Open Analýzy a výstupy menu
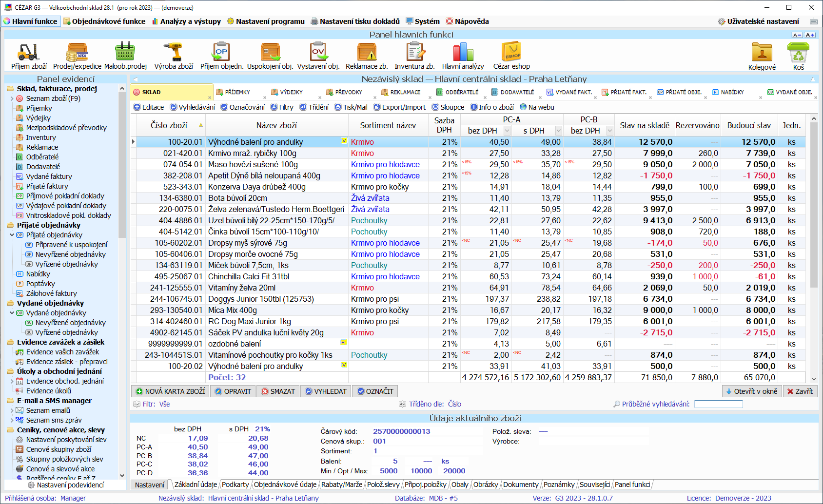Viewport: 823px width, 504px height. point(186,21)
